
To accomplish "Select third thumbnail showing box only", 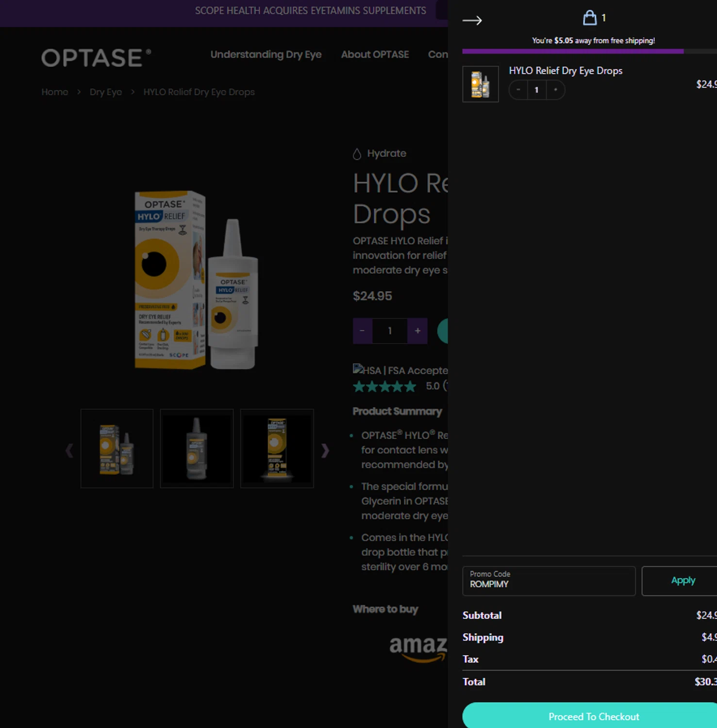I will click(277, 448).
